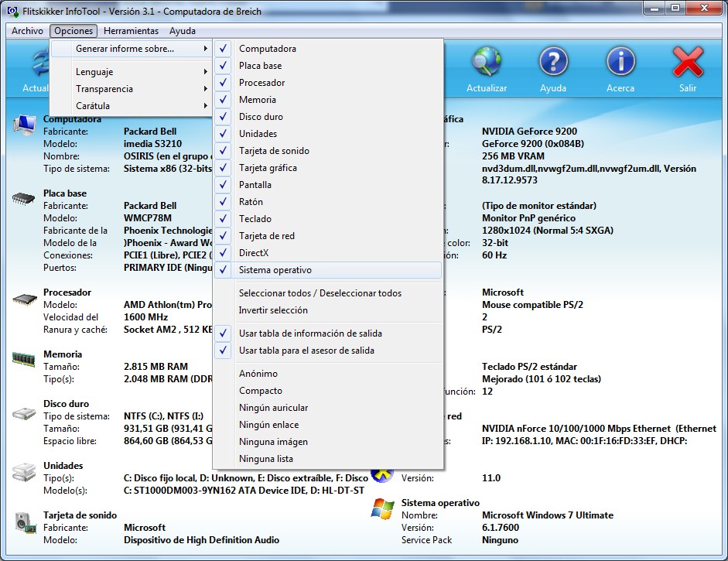Click the DirectX version 11.0 value

[x=491, y=478]
